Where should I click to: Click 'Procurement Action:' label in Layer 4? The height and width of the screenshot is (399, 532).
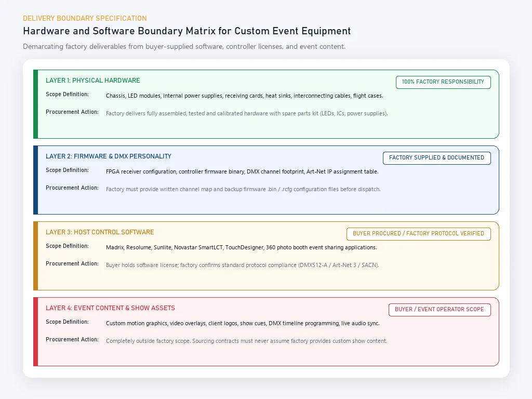[72, 340]
